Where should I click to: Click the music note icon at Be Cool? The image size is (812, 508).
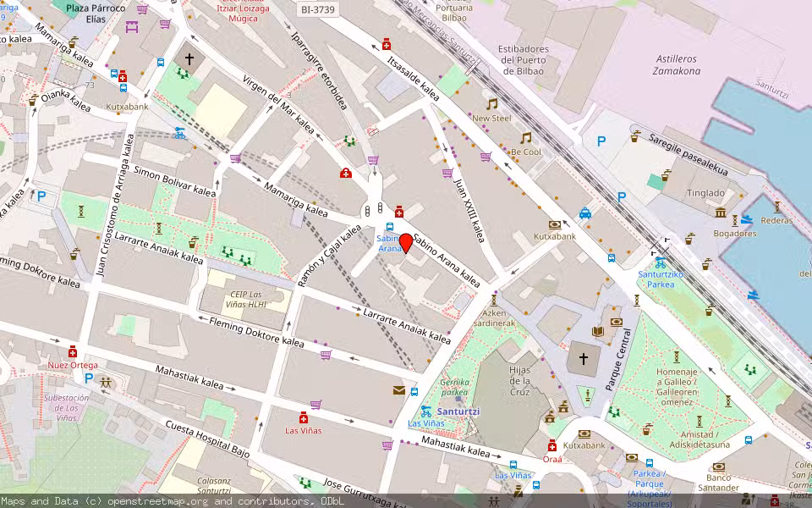click(526, 138)
